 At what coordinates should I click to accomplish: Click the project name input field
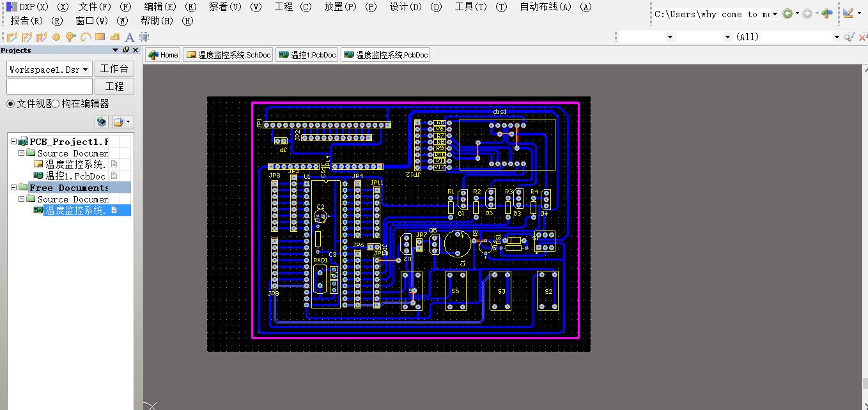[49, 86]
